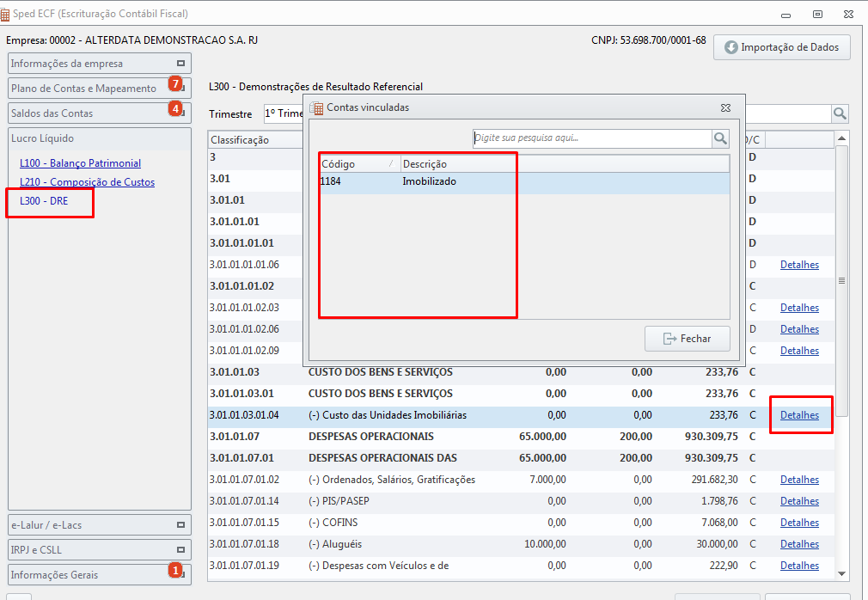The height and width of the screenshot is (600, 868).
Task: Open Detalhes for Despesas com Veículos row
Action: pyautogui.click(x=799, y=566)
